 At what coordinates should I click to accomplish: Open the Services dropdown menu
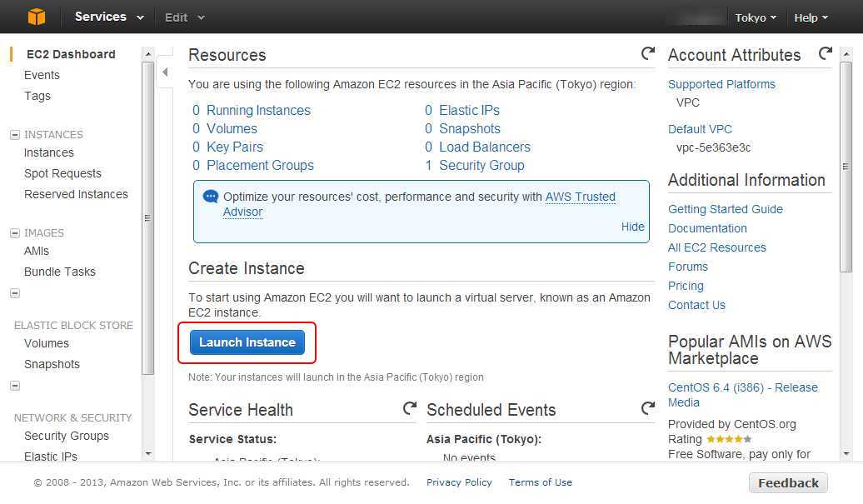point(109,17)
